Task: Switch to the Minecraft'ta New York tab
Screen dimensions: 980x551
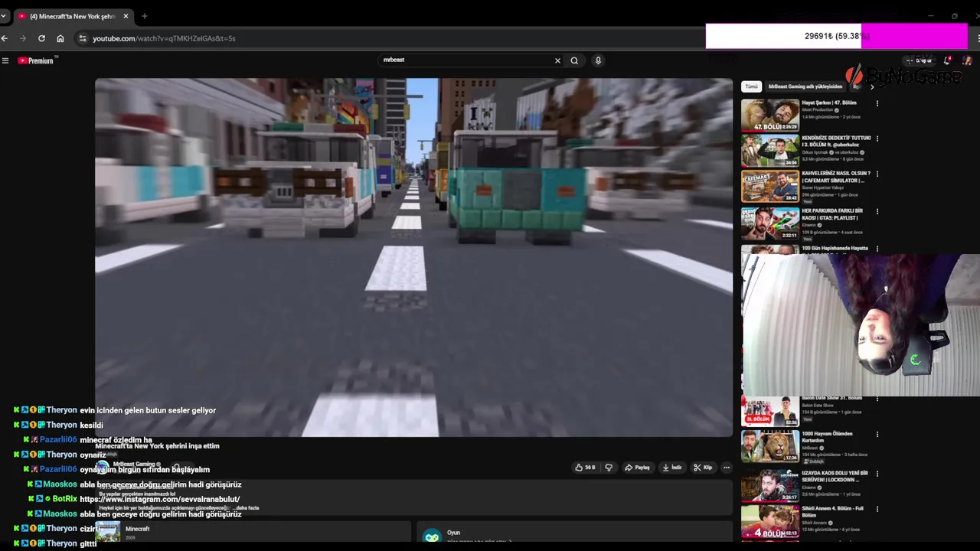Action: tap(72, 16)
